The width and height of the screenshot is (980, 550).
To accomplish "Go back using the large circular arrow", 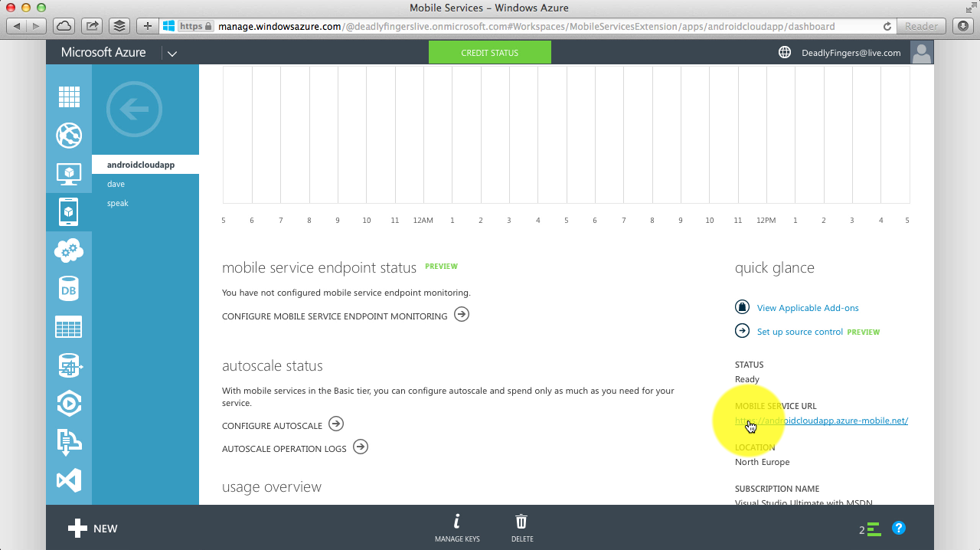I will tap(135, 110).
